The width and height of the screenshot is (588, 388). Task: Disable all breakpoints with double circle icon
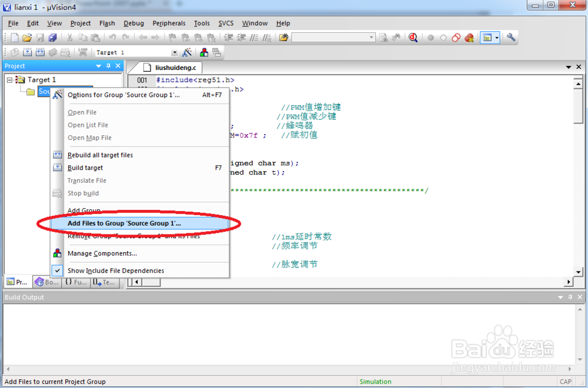(x=456, y=38)
